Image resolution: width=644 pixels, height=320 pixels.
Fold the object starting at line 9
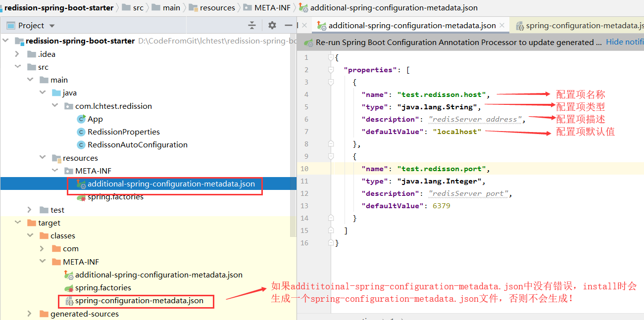coord(331,156)
